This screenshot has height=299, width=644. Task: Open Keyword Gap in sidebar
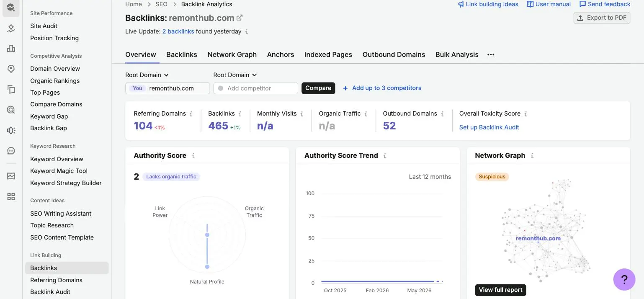click(x=49, y=116)
